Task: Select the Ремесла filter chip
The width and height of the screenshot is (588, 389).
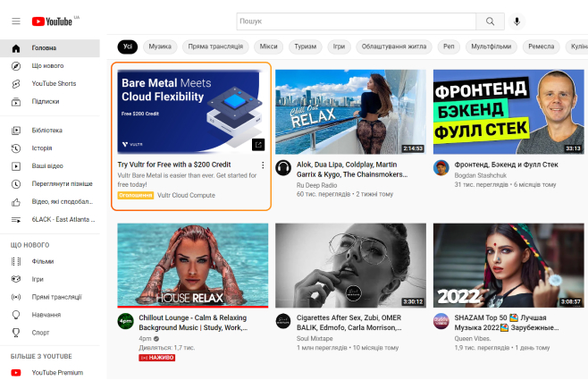Action: pyautogui.click(x=542, y=47)
